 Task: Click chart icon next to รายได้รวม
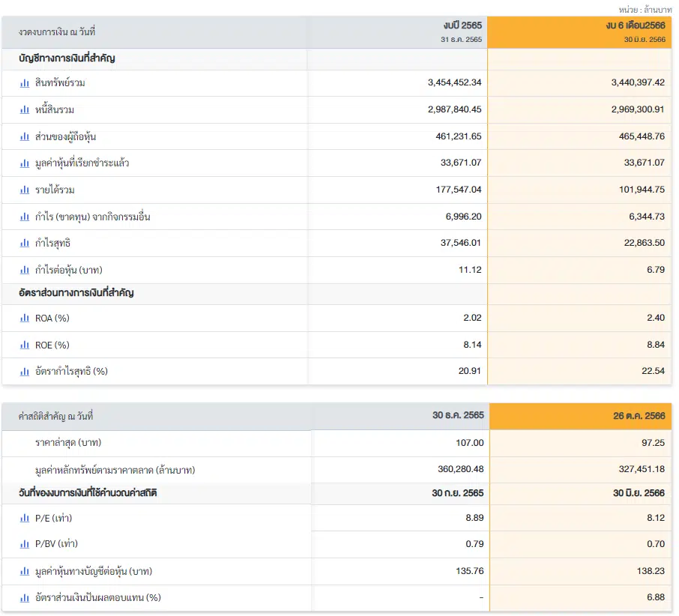pos(25,190)
